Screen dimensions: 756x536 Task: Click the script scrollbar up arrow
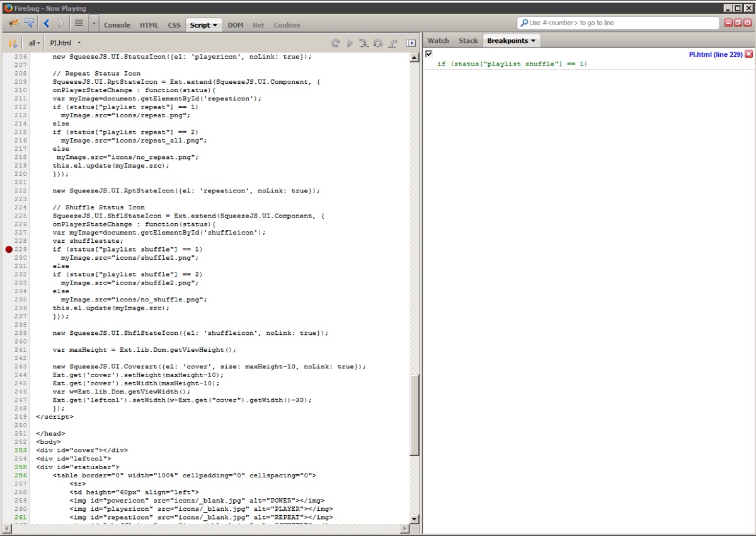[x=415, y=58]
